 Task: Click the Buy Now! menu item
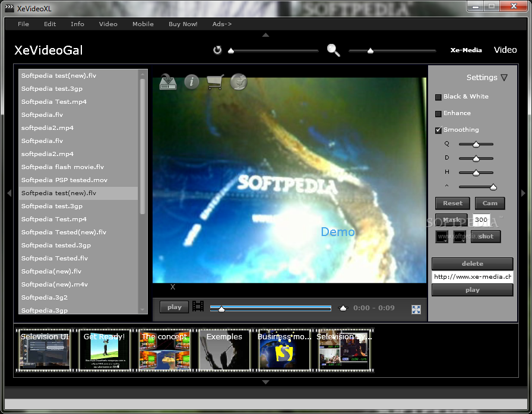click(x=183, y=24)
